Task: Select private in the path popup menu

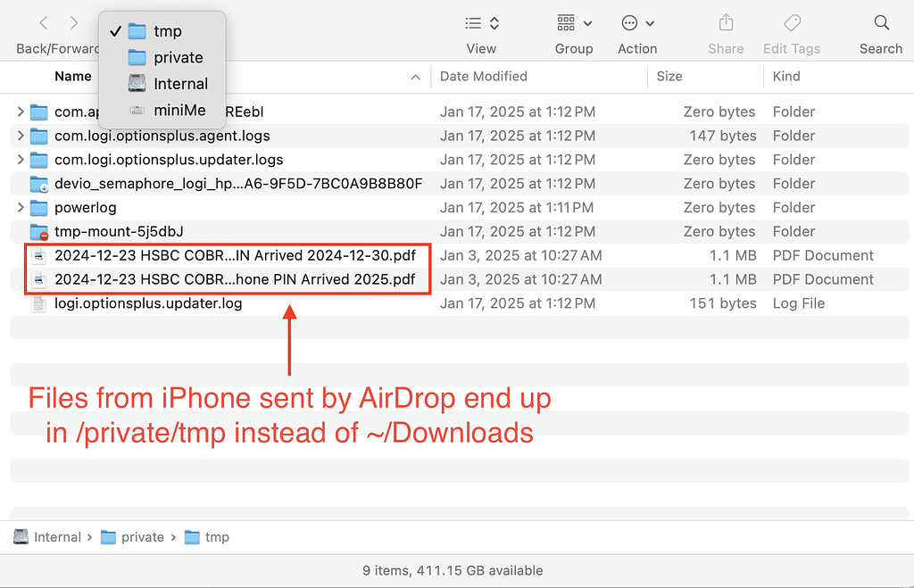Action: pyautogui.click(x=178, y=58)
